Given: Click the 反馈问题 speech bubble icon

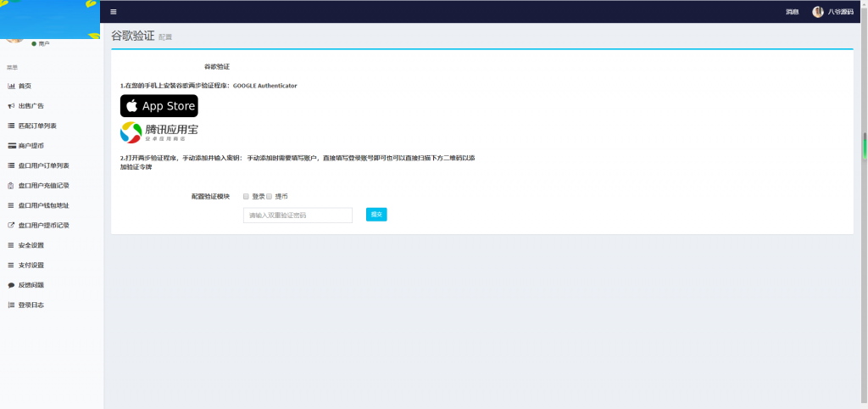Looking at the screenshot, I should (11, 285).
